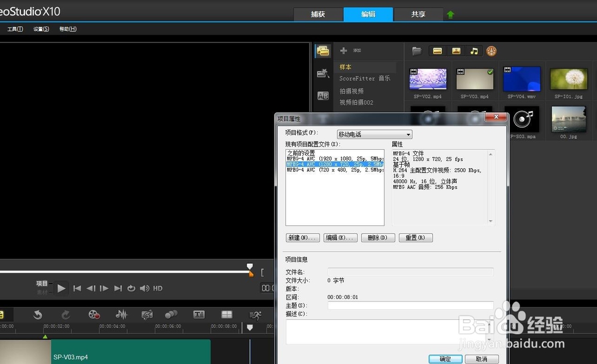Select the SP-V02.mp4 thumbnail
Screen dimensions: 597x364
coord(427,79)
